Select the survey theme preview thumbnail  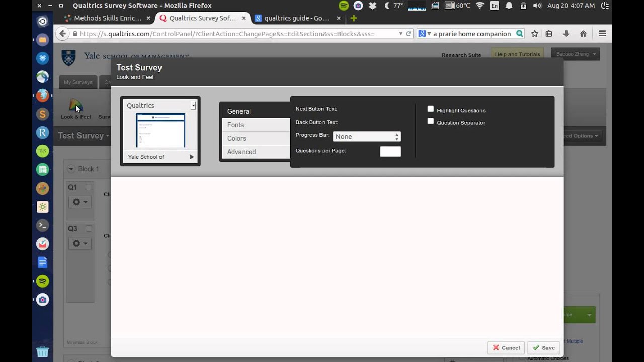coord(160,130)
